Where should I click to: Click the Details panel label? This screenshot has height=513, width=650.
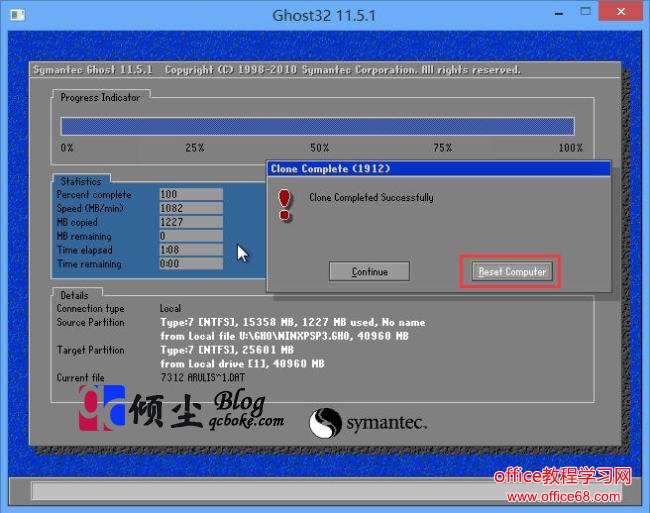point(75,295)
